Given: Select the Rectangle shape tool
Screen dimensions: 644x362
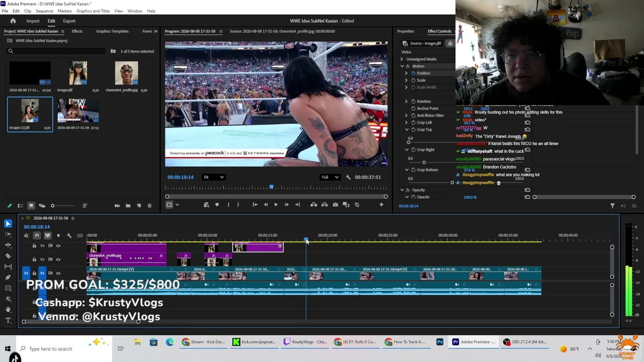Looking at the screenshot, I should point(8,288).
